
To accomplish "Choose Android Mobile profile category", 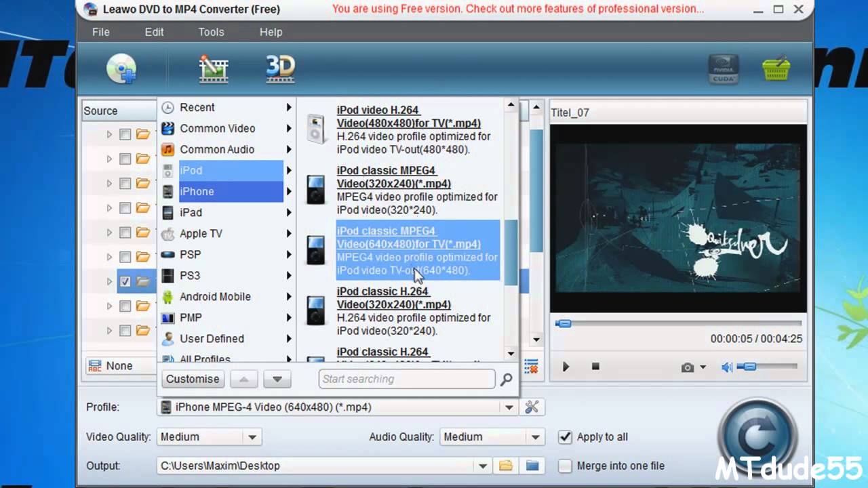I will [x=222, y=296].
